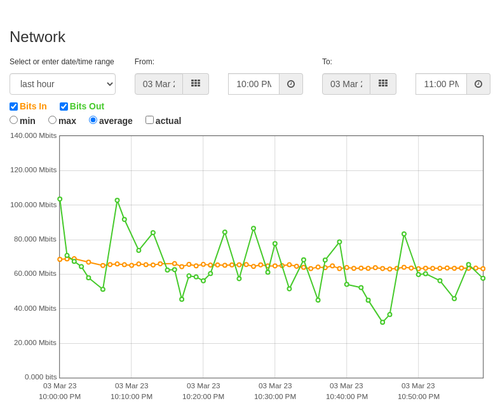Open the From date calendar picker icon
This screenshot has width=500, height=403.
coord(196,84)
